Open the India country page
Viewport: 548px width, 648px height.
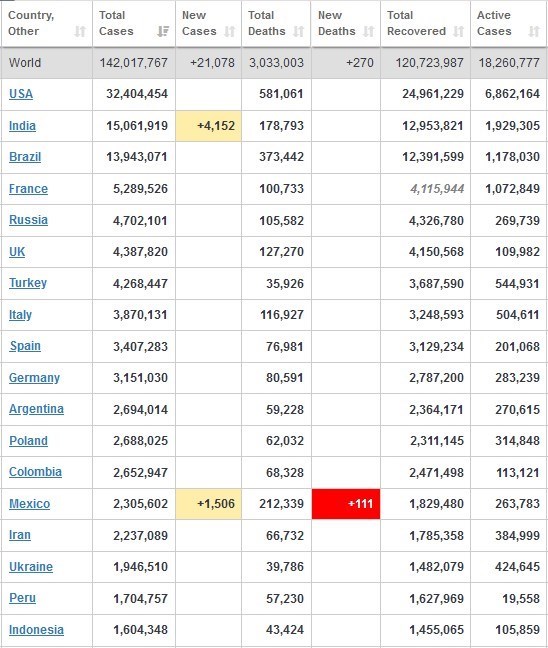pos(22,126)
